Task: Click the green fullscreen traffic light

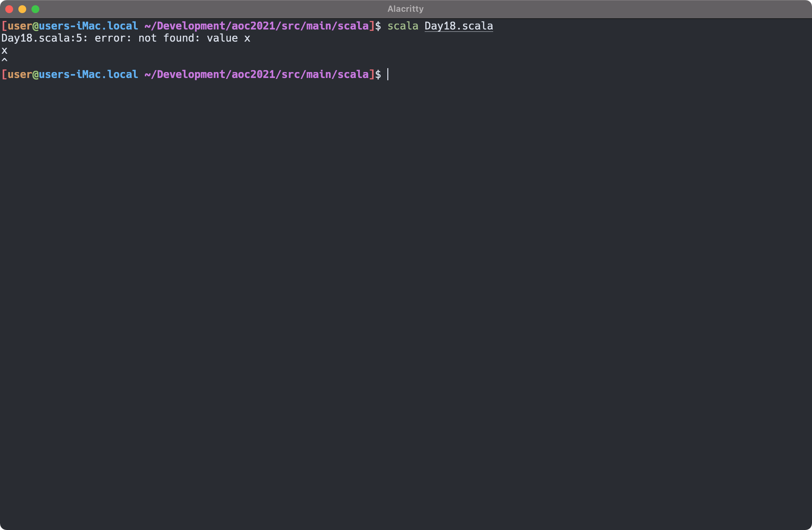Action: coord(35,9)
